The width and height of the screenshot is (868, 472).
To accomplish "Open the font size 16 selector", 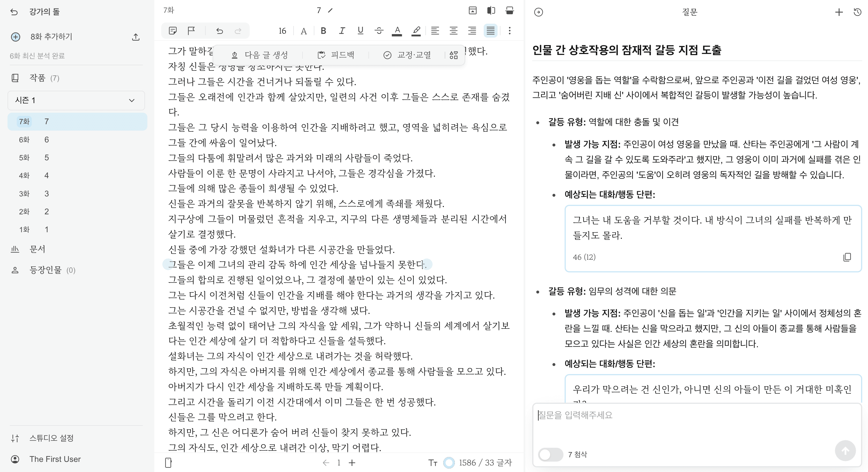I will [x=282, y=31].
